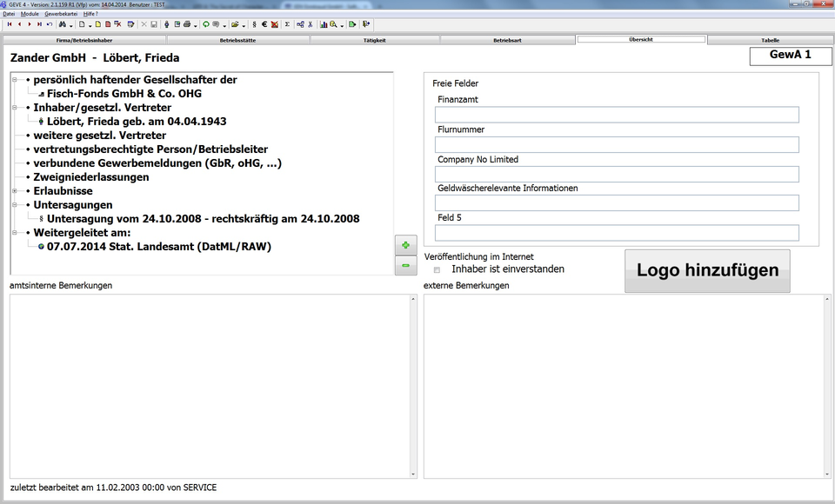
Task: Click the 'Logo hinzufügen' button
Action: (x=707, y=270)
